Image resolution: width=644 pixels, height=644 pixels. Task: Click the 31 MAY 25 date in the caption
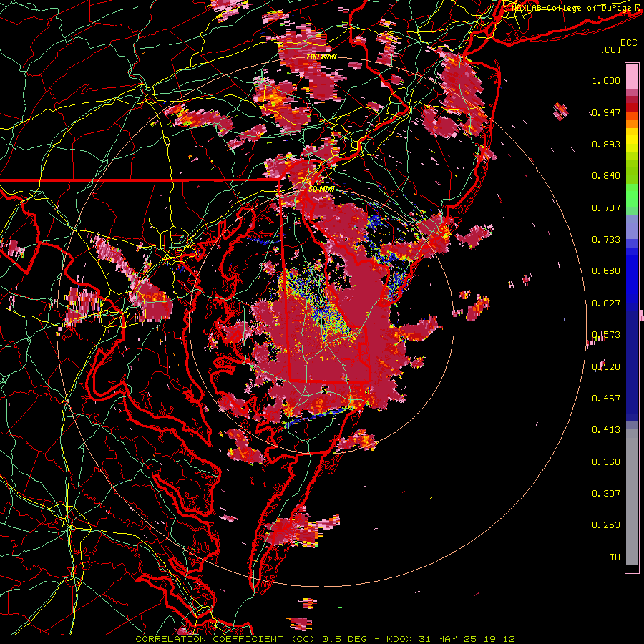pos(448,639)
